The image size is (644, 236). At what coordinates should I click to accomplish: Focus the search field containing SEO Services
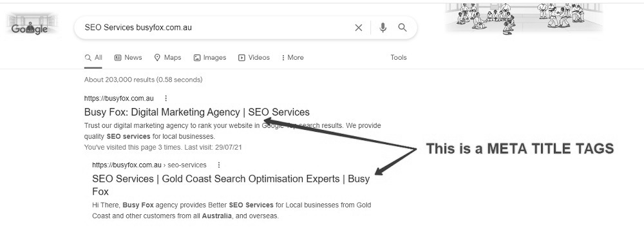pos(214,28)
